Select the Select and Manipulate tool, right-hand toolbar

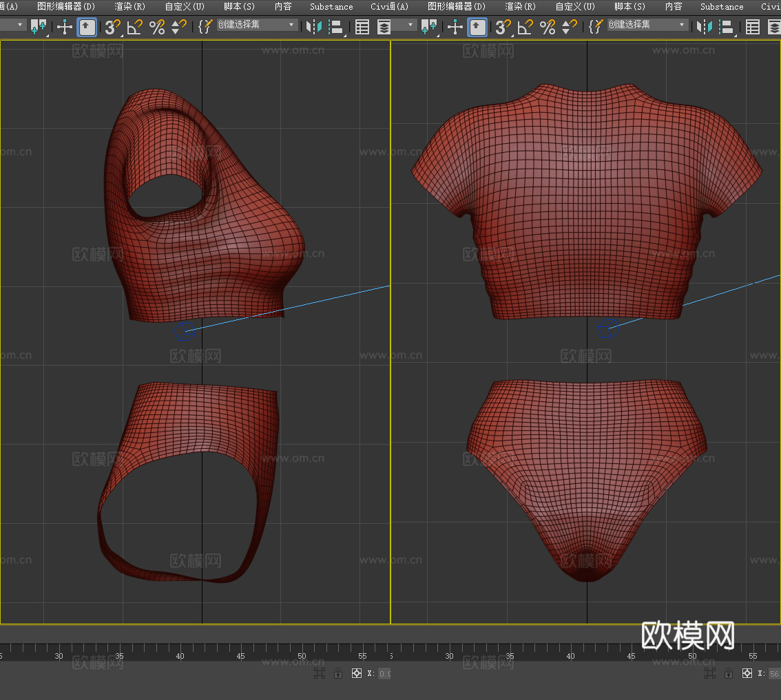tap(455, 27)
